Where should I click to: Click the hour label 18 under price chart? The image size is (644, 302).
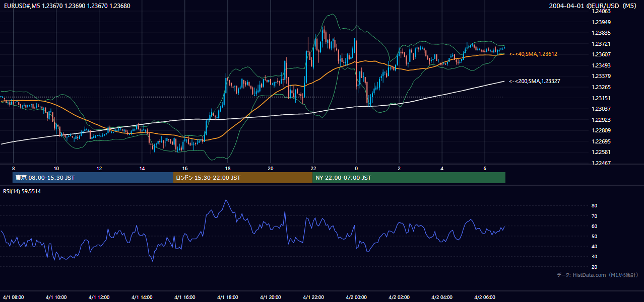(228, 168)
